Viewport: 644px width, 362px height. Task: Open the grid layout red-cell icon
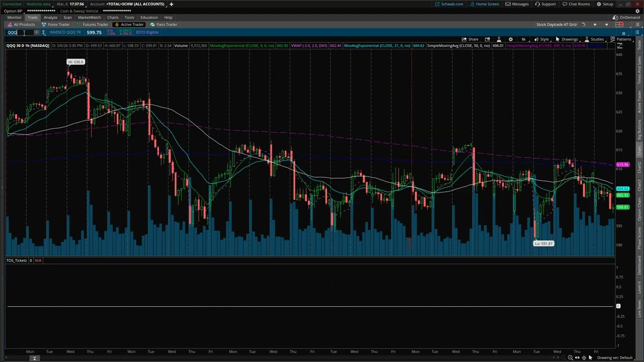pos(619,25)
